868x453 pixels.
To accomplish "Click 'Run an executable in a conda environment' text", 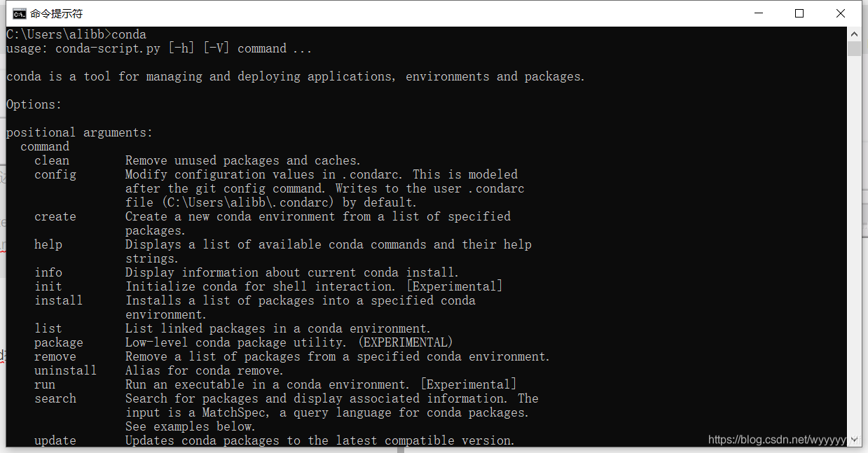I will (321, 384).
